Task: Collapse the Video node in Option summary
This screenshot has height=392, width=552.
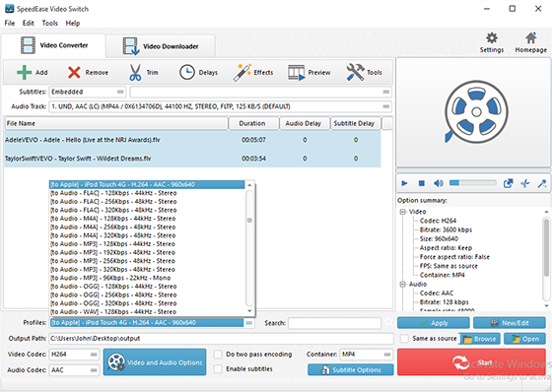Action: tap(403, 212)
